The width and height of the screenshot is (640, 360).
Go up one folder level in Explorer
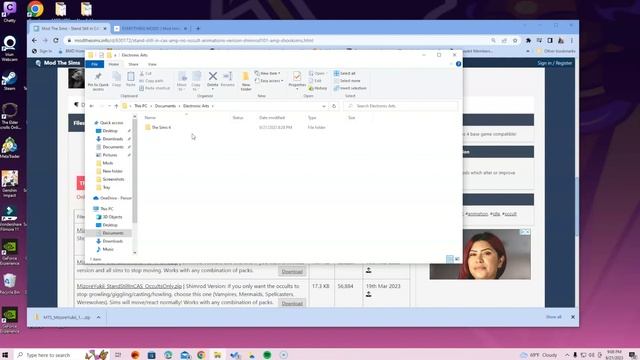(x=116, y=106)
